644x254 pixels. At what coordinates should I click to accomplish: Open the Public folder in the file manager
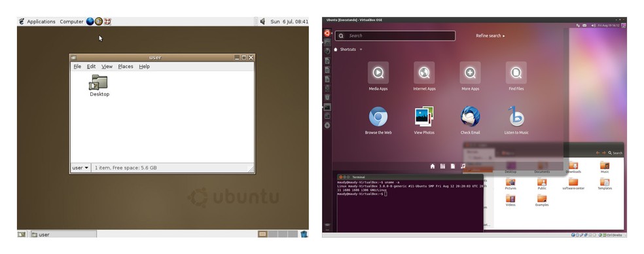(542, 184)
